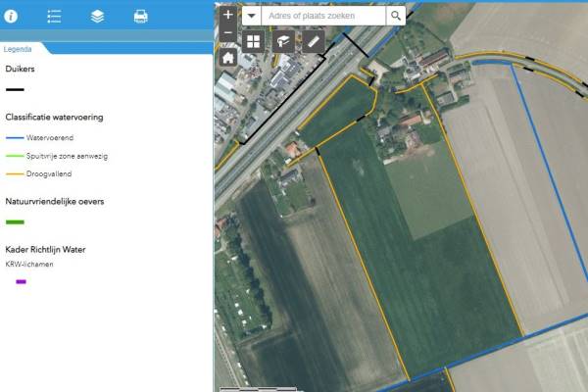Screen dimensions: 588x392
Task: Click 'Natuurvriendelijke oevers' heading
Action: coord(55,202)
